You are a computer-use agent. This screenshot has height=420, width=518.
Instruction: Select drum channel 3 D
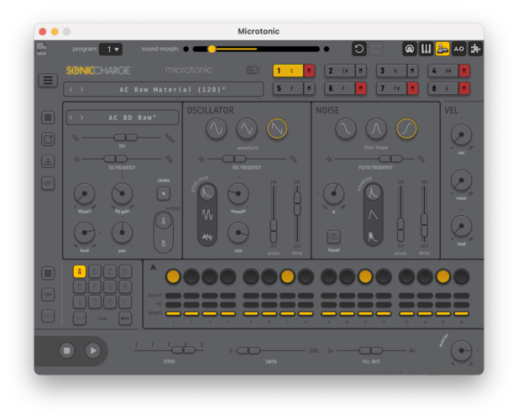click(391, 71)
